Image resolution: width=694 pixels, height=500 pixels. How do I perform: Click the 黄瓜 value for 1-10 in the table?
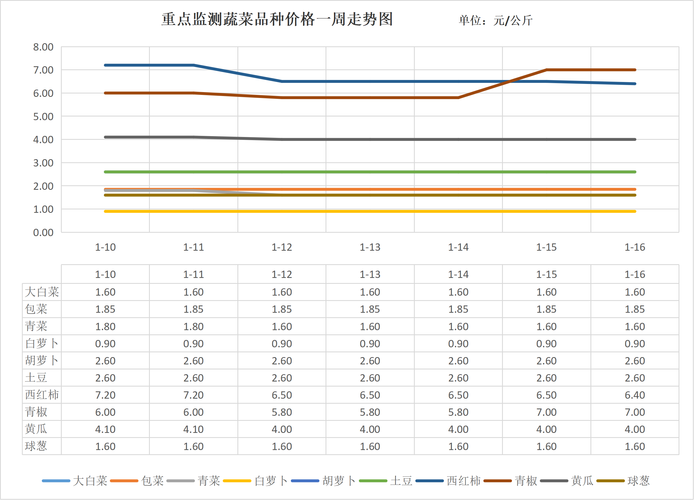[x=105, y=429]
